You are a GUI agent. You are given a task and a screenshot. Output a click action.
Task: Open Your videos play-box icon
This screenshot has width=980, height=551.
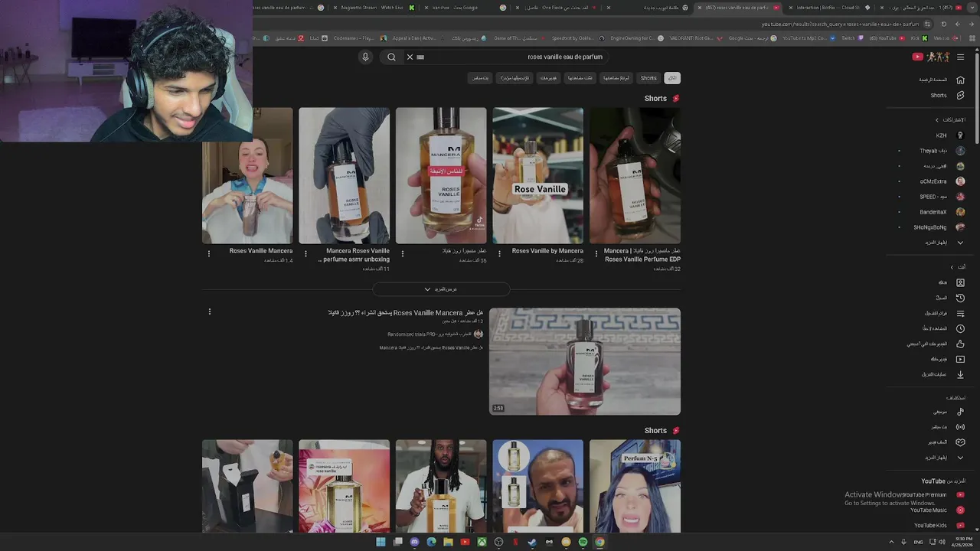[960, 359]
